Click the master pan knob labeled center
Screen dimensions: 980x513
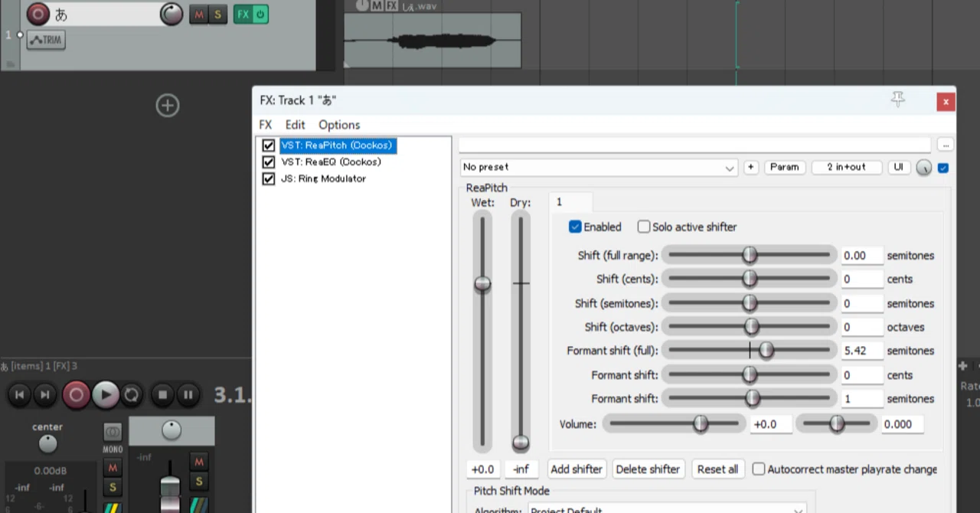click(47, 443)
